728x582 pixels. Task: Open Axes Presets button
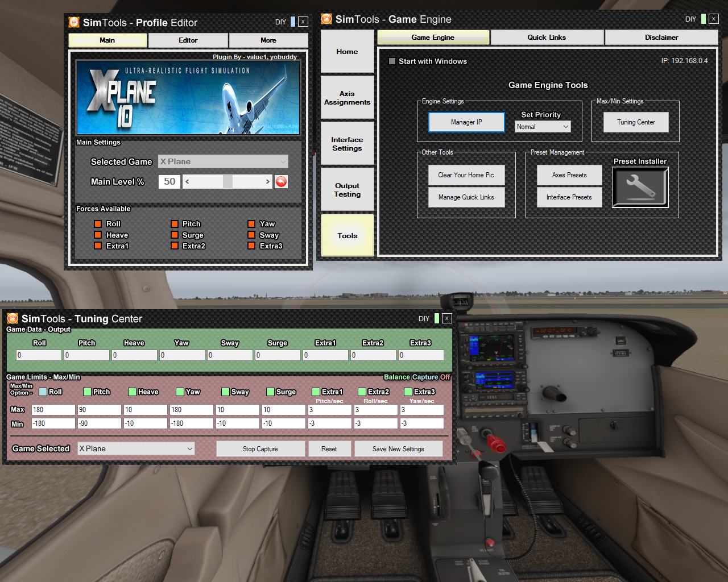point(569,175)
